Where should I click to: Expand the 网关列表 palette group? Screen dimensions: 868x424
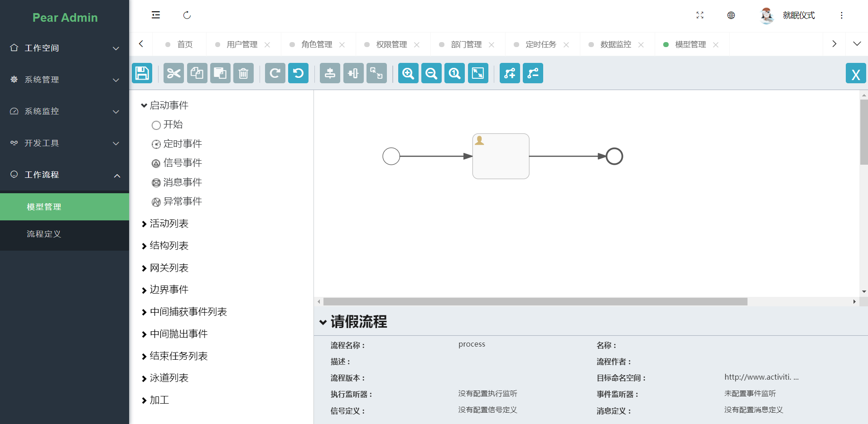pyautogui.click(x=165, y=268)
